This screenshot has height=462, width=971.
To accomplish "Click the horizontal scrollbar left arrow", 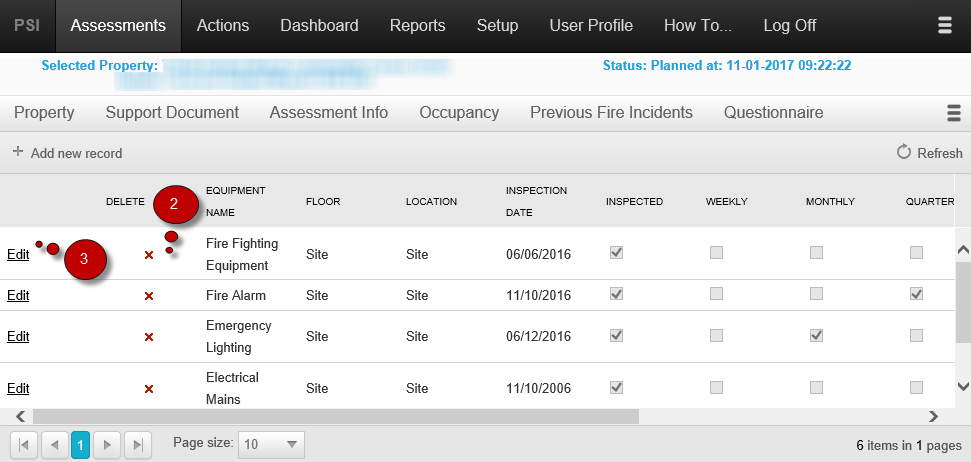I will pos(20,416).
